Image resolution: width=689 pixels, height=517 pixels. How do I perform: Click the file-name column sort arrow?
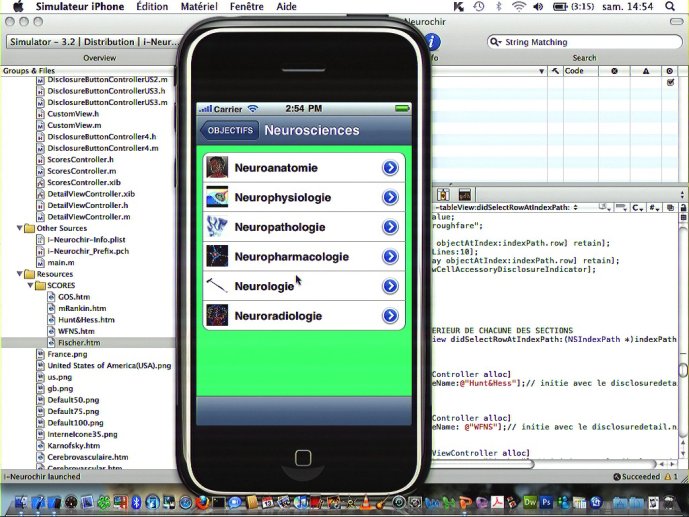(x=541, y=71)
